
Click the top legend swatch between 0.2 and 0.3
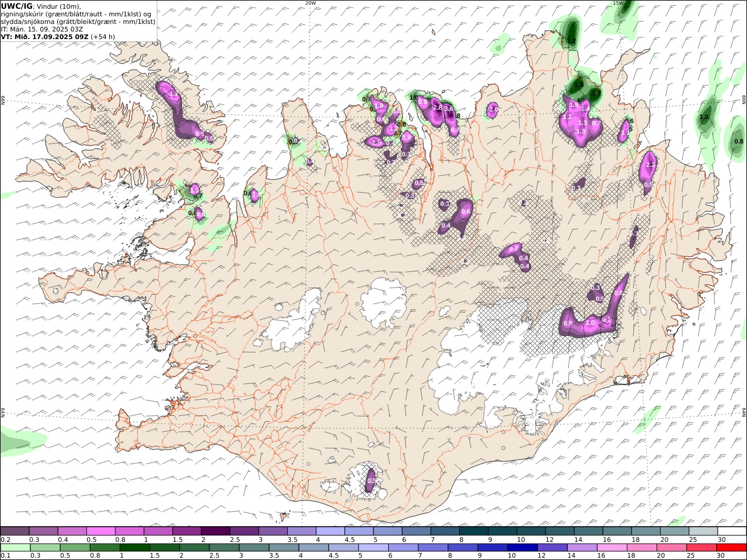point(15,531)
